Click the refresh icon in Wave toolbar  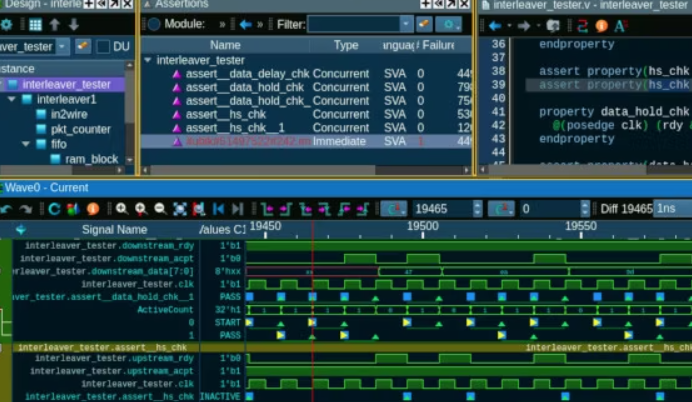(x=55, y=209)
